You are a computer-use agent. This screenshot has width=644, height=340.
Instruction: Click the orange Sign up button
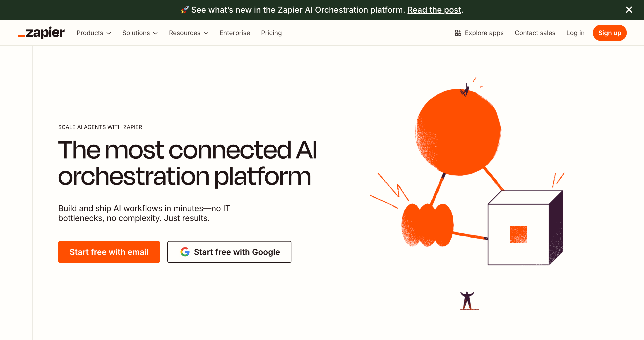610,33
